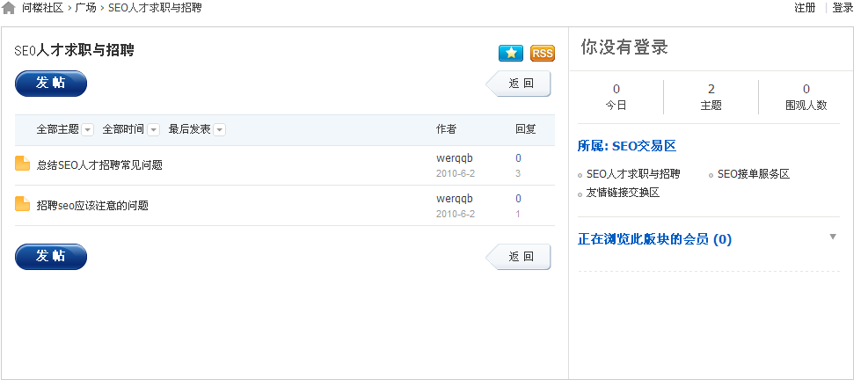
Task: Open 问楼社区 breadcrumb link
Action: coord(42,8)
